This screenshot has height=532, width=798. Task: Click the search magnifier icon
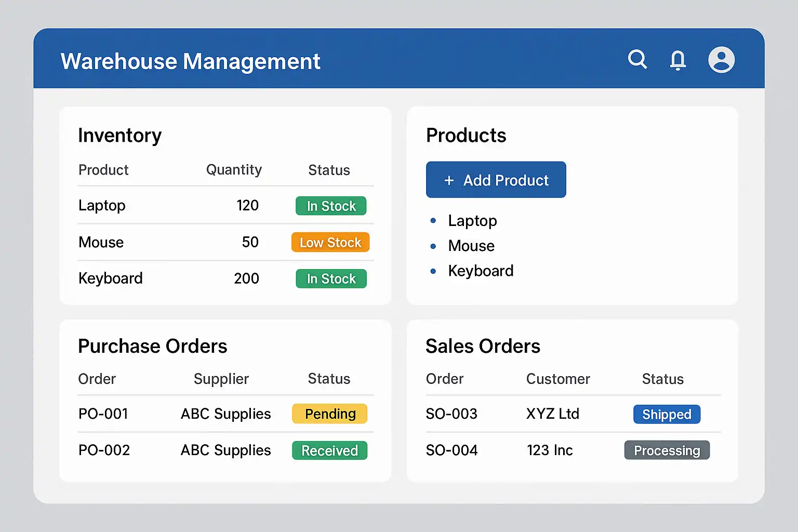(x=637, y=59)
